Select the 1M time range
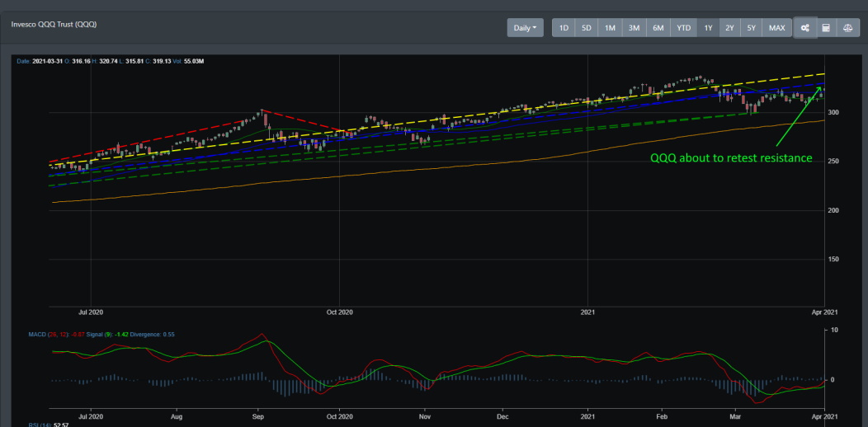Viewport: 868px width, 427px height. pos(610,28)
